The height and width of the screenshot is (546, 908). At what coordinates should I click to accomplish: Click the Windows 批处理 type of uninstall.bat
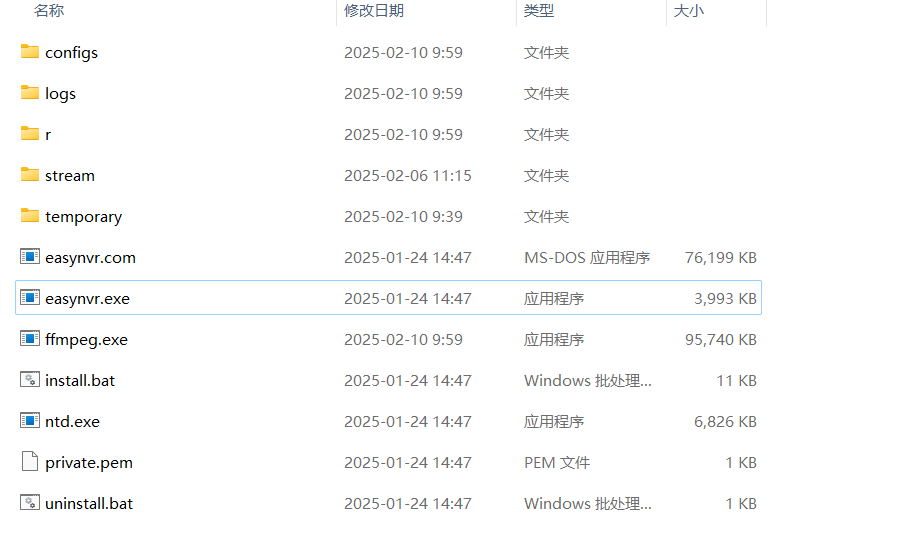tap(588, 504)
